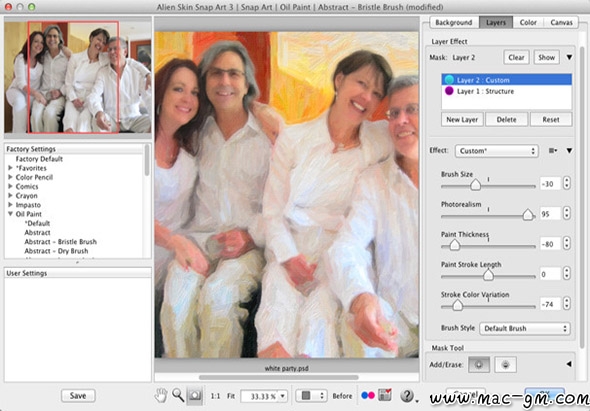Open the help question mark icon
Viewport: 590px width, 411px height.
click(407, 396)
